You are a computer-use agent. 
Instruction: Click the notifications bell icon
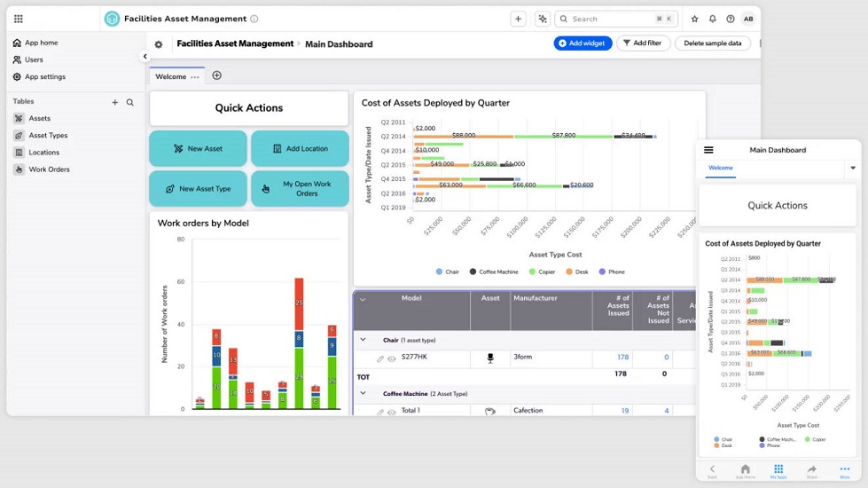(712, 19)
